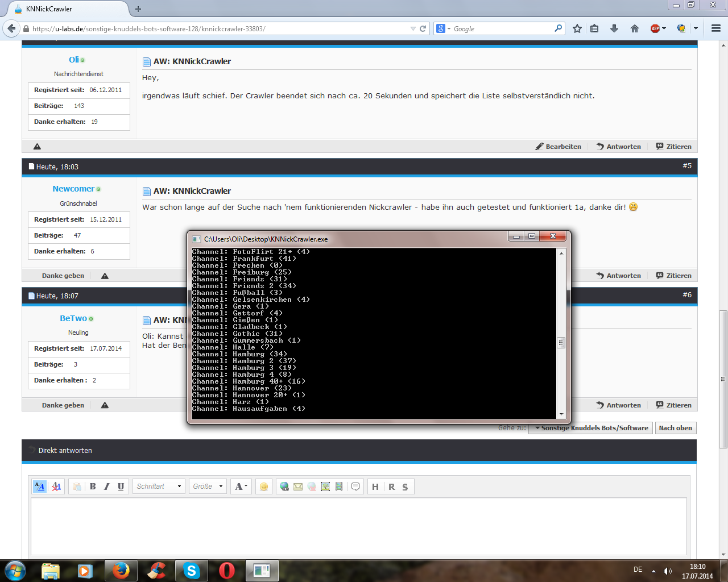The width and height of the screenshot is (728, 582).
Task: Bookmark this page with the star icon
Action: coord(577,28)
